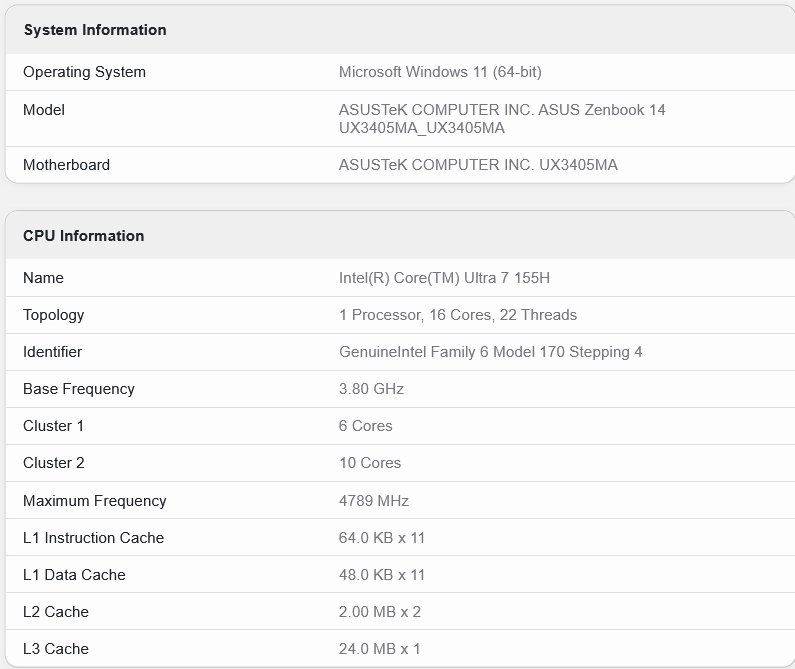The width and height of the screenshot is (795, 669).
Task: Select the Motherboard row label
Action: tap(66, 165)
